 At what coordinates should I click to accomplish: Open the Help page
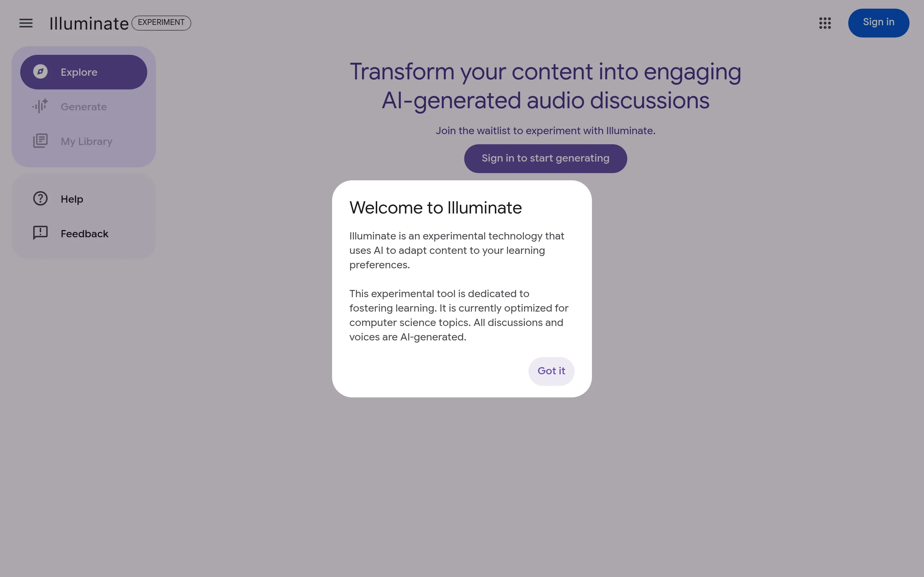72,198
